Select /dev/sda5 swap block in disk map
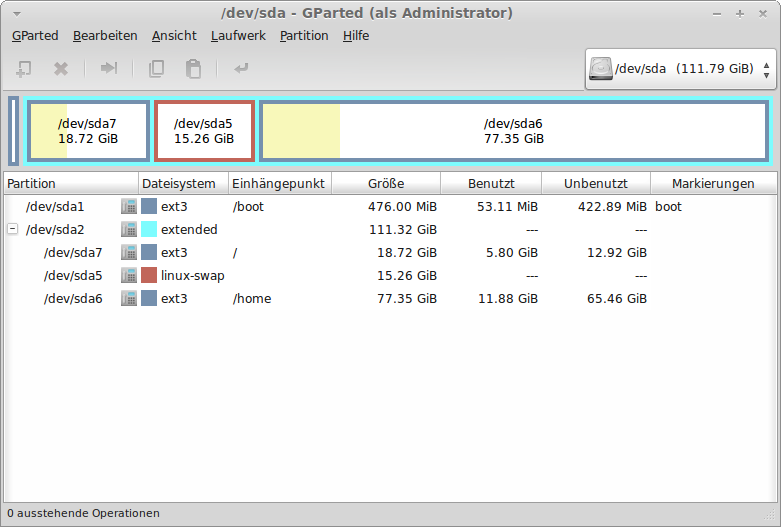The image size is (781, 527). [204, 131]
